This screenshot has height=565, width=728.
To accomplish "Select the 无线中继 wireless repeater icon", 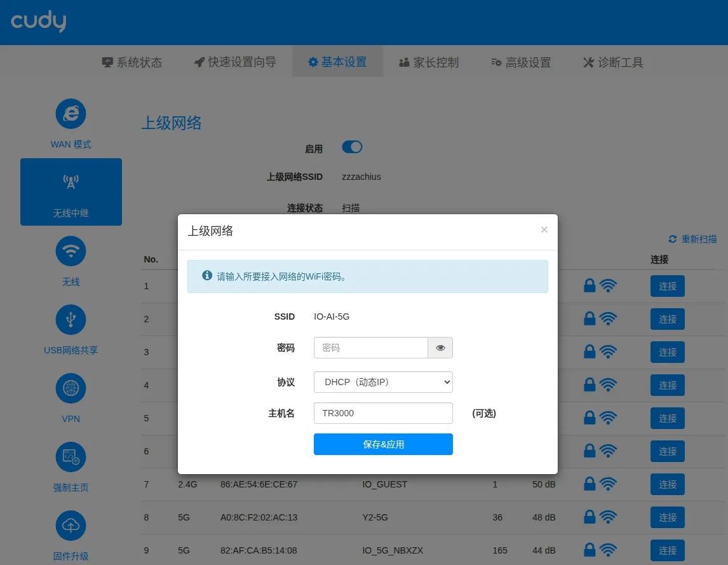I will 71,183.
